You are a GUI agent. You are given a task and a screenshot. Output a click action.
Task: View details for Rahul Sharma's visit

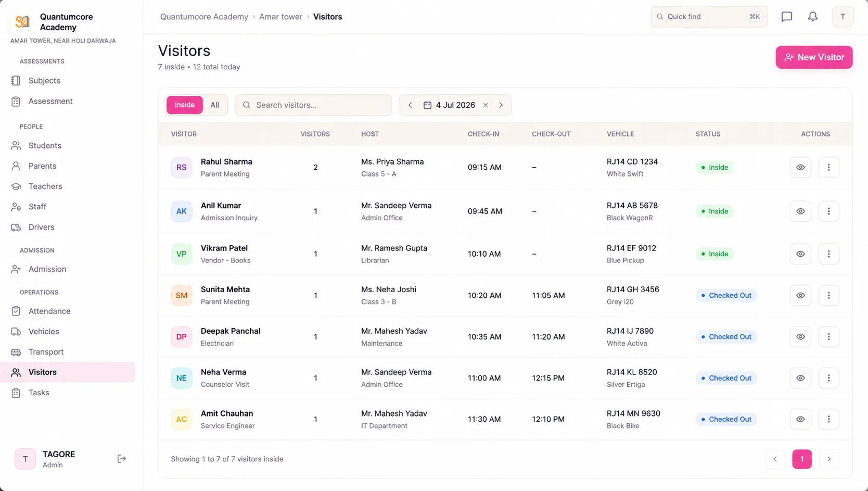tap(800, 168)
